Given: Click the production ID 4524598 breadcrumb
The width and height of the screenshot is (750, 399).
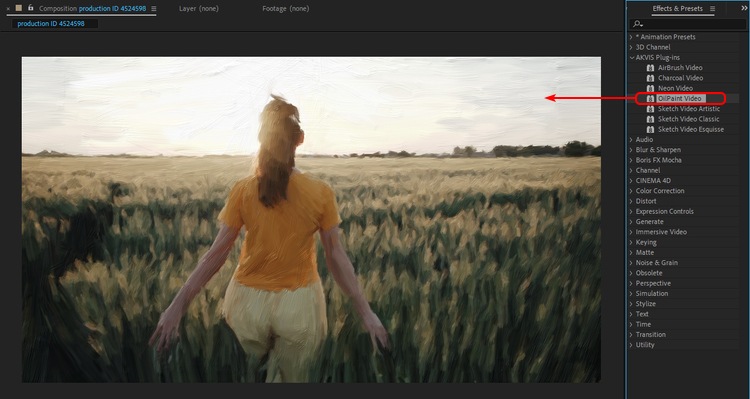Looking at the screenshot, I should click(x=51, y=23).
